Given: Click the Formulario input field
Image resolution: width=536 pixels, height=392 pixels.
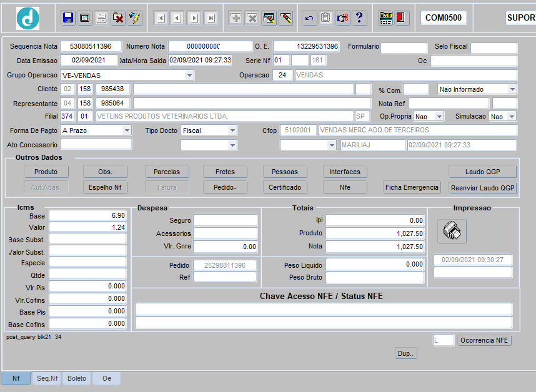Looking at the screenshot, I should point(404,48).
